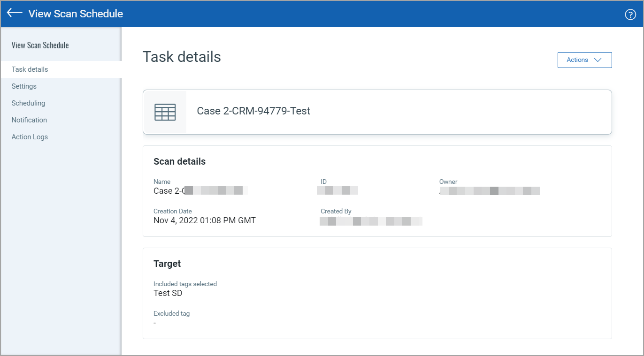Click the View Scan Schedule sidebar heading
Image resolution: width=644 pixels, height=356 pixels.
tap(40, 45)
